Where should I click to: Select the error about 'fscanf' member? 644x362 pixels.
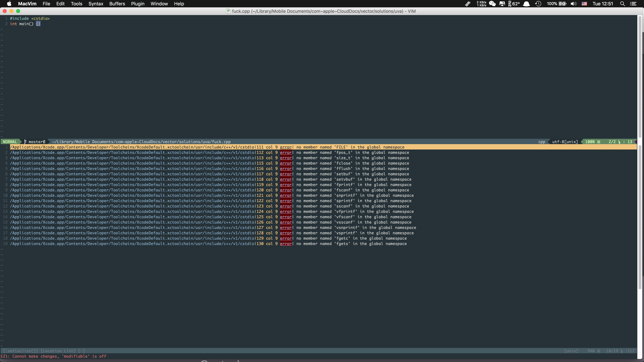click(x=209, y=190)
